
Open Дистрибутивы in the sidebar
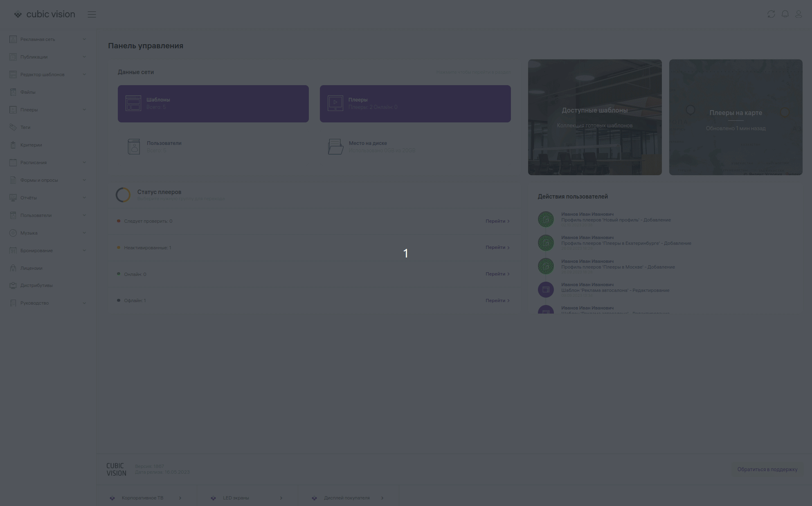(36, 285)
